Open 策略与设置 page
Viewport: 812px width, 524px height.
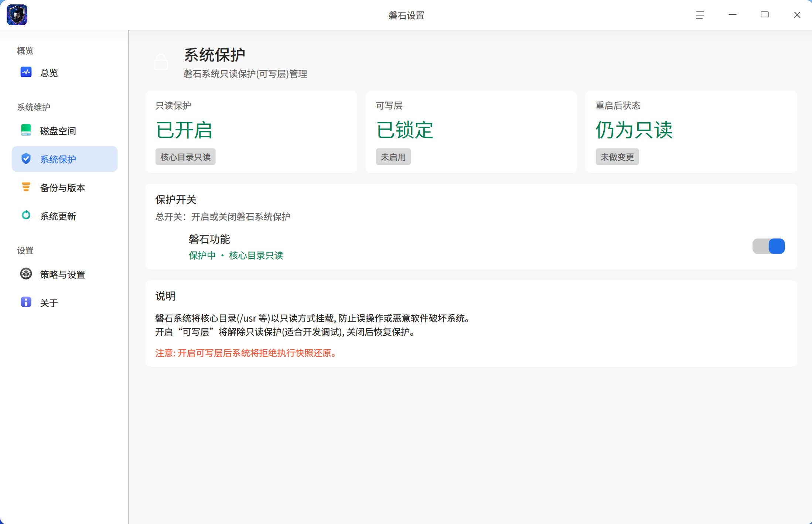coord(65,274)
